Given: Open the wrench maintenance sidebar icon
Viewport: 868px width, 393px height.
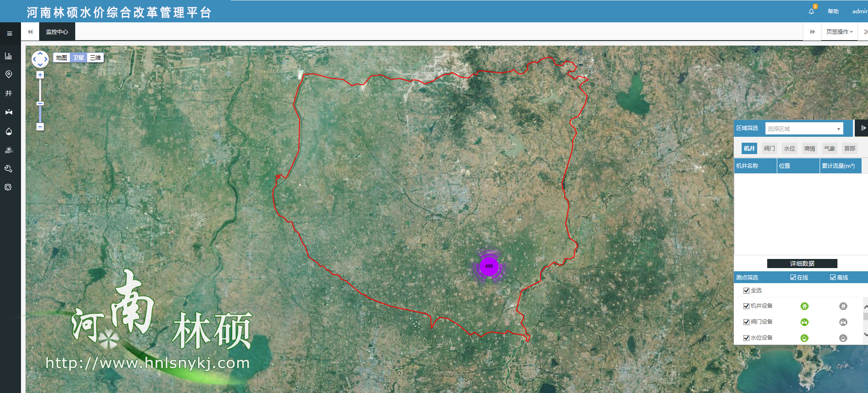Looking at the screenshot, I should tap(8, 169).
